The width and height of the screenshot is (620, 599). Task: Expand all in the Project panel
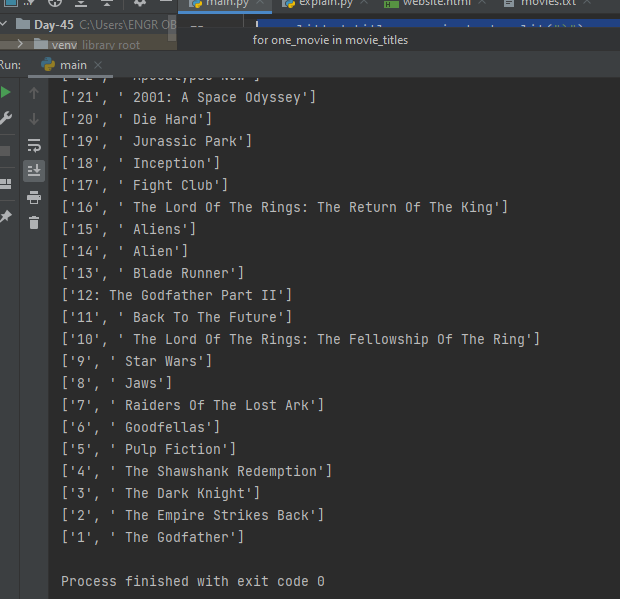point(81,3)
